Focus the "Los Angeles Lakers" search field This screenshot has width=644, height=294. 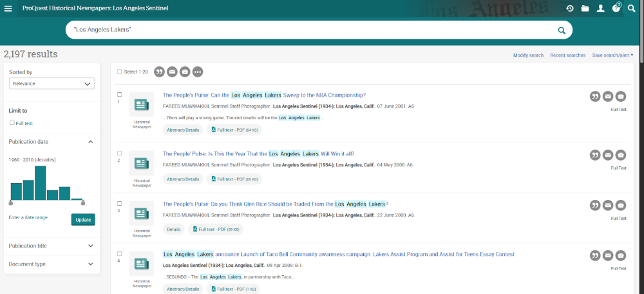tap(312, 30)
